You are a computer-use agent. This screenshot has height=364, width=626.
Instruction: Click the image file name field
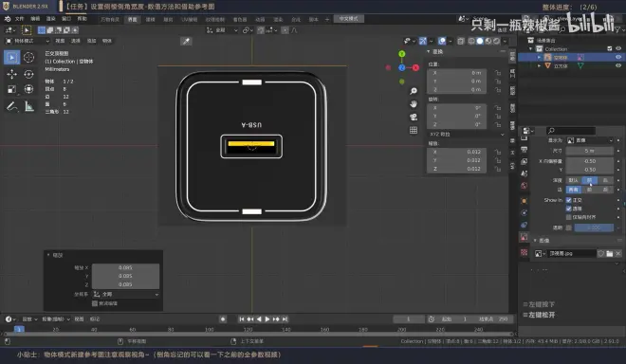click(571, 253)
